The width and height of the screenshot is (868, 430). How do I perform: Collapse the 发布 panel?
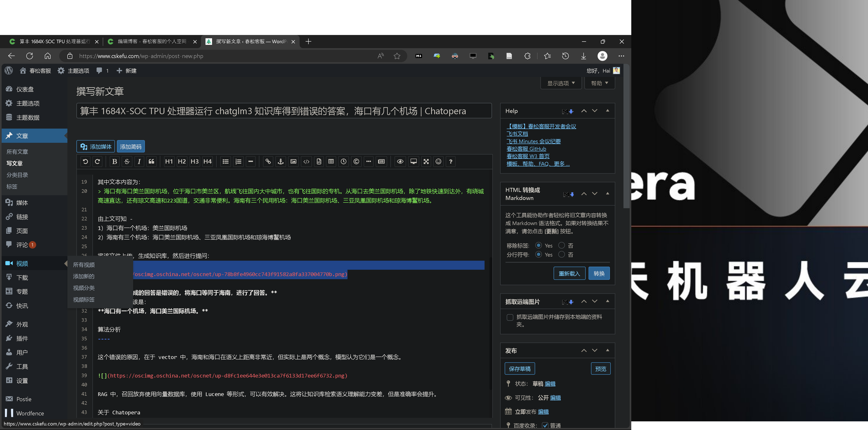click(x=607, y=350)
